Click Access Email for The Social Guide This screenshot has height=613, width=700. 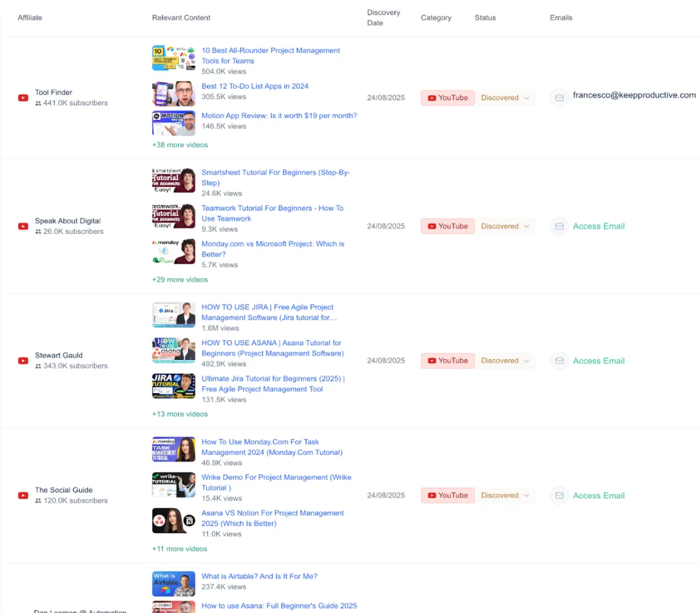coord(599,495)
